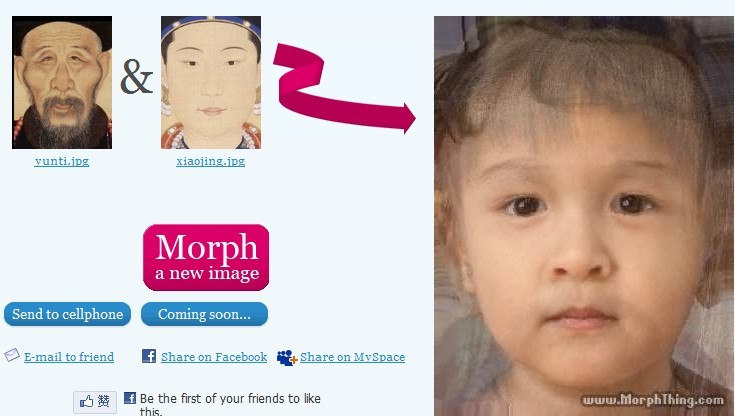Click the Send to cellphone button
Screen dimensions: 735x416
point(68,314)
